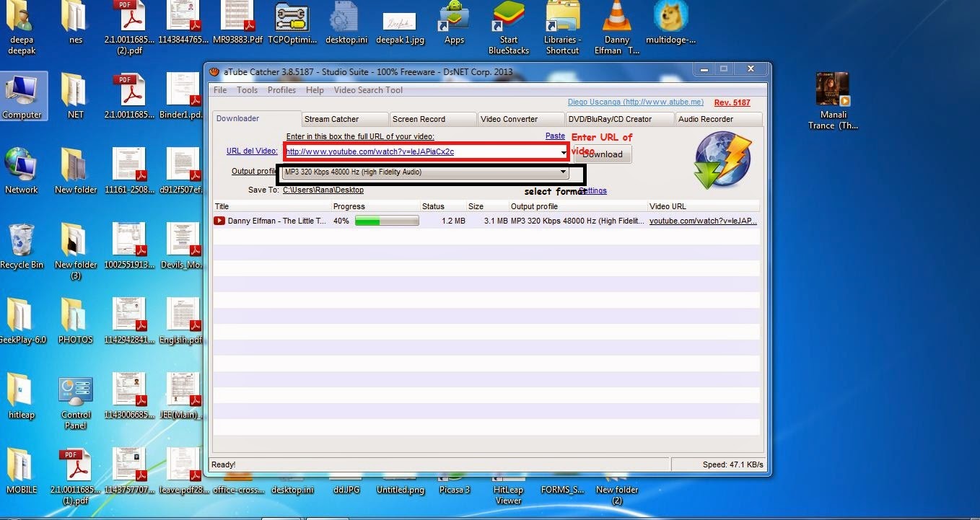Switch to the Screen Record tab
980x520 pixels.
(x=433, y=119)
